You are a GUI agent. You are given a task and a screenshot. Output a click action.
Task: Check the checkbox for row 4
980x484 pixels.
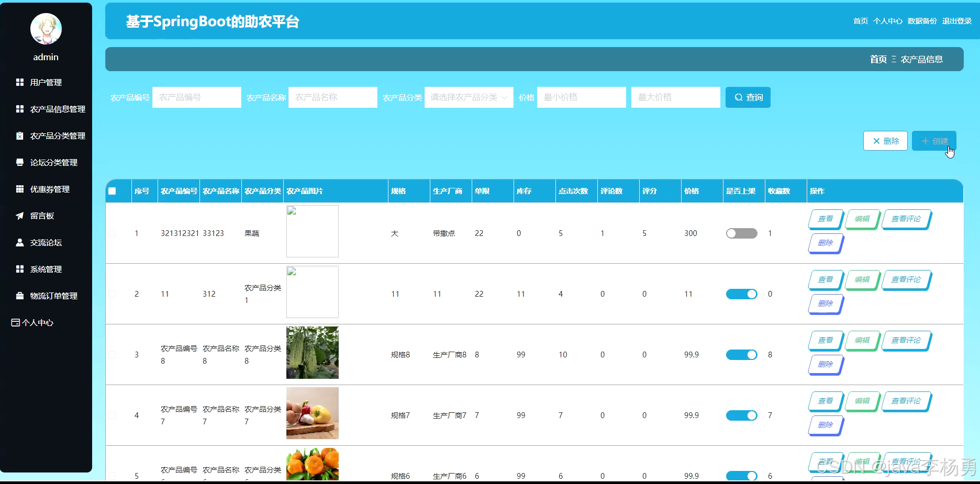112,415
